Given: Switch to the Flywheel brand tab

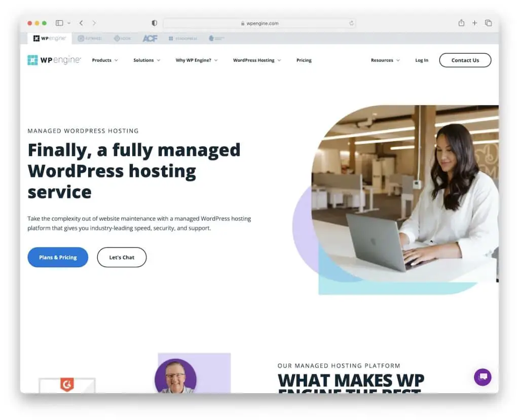Looking at the screenshot, I should pyautogui.click(x=90, y=39).
